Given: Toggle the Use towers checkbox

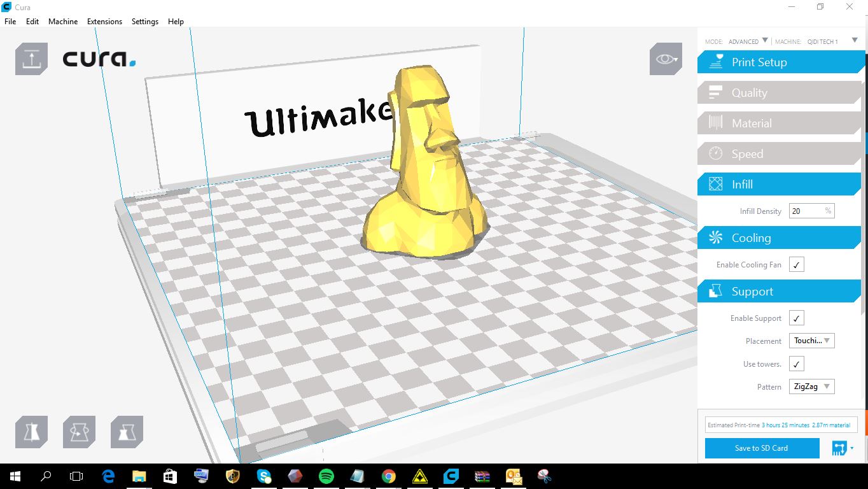Looking at the screenshot, I should click(797, 364).
